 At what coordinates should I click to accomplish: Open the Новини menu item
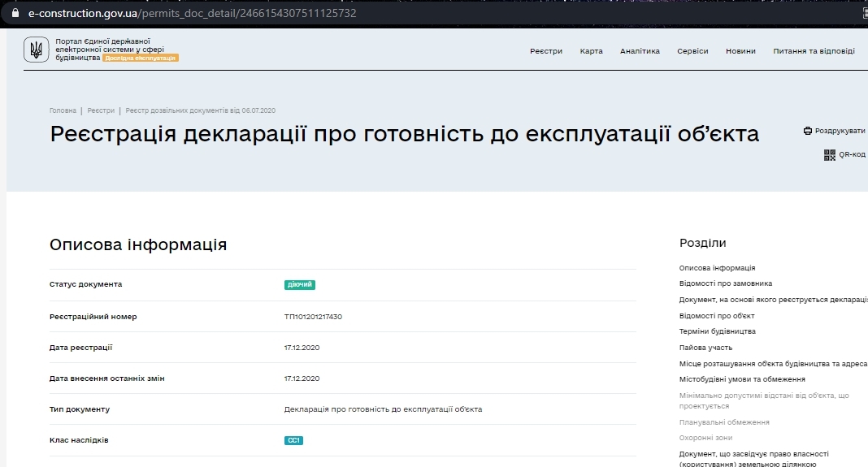[740, 51]
